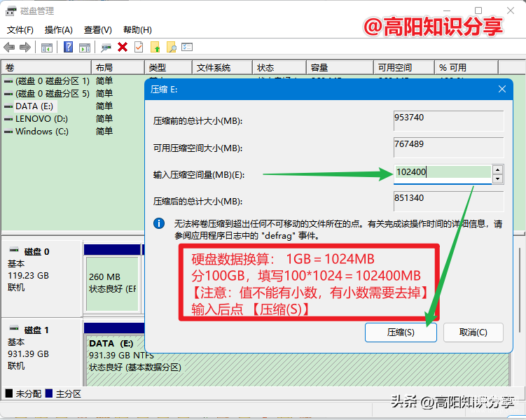Click the Back arrow toolbar icon
The width and height of the screenshot is (526, 420).
pyautogui.click(x=9, y=48)
